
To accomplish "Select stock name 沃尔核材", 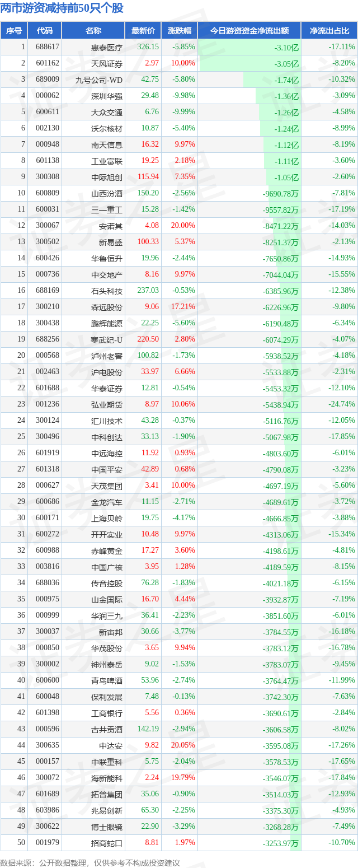I will pyautogui.click(x=107, y=128).
